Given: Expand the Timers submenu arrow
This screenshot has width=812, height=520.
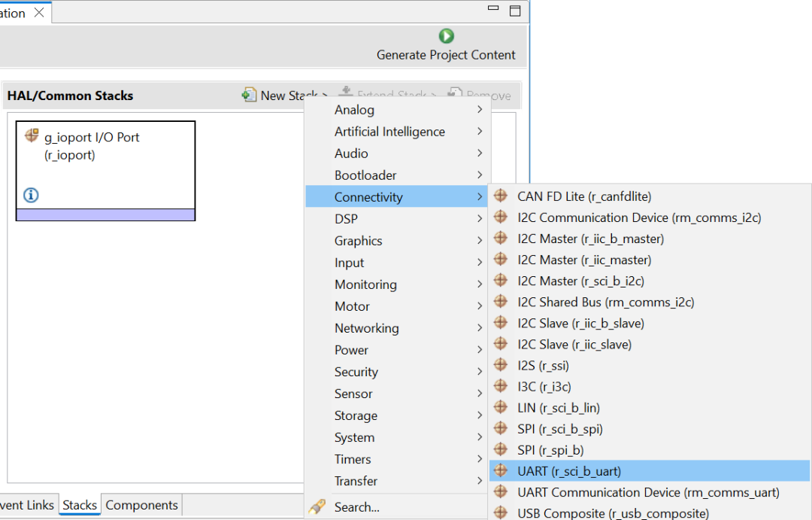Looking at the screenshot, I should [479, 459].
